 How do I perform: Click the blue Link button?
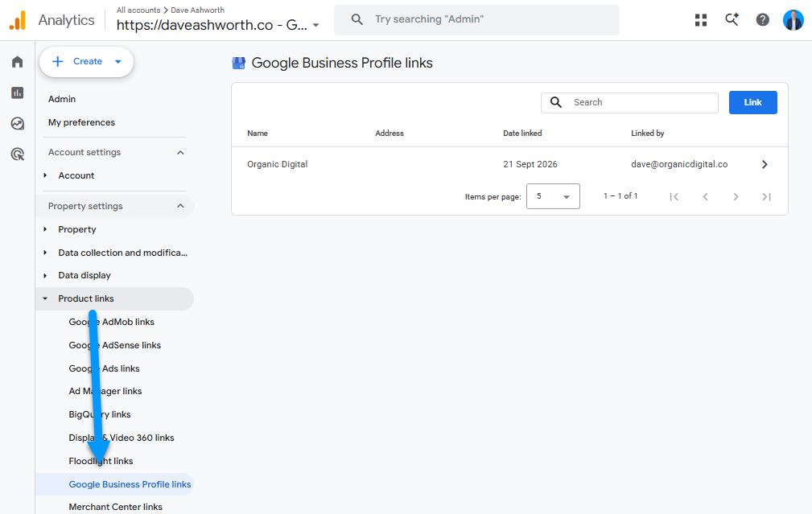(x=753, y=102)
